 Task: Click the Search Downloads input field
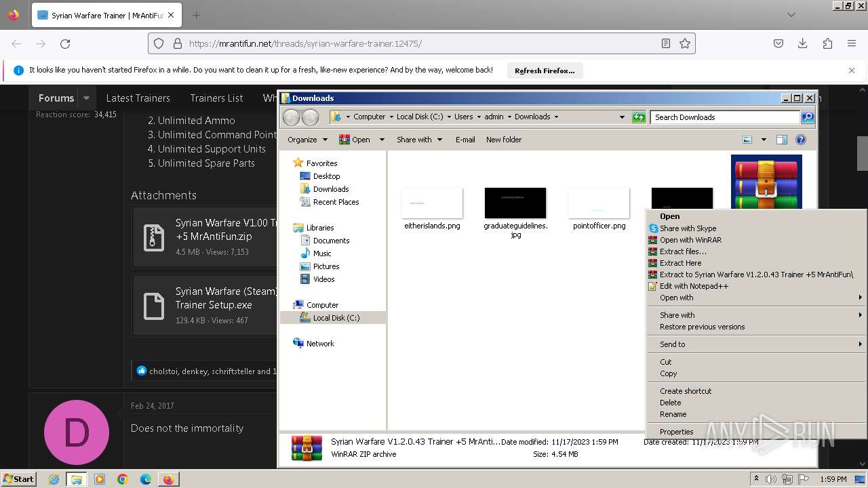tap(725, 117)
